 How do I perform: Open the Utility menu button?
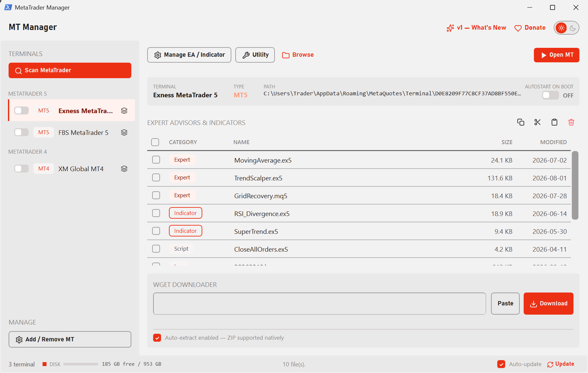tap(255, 55)
